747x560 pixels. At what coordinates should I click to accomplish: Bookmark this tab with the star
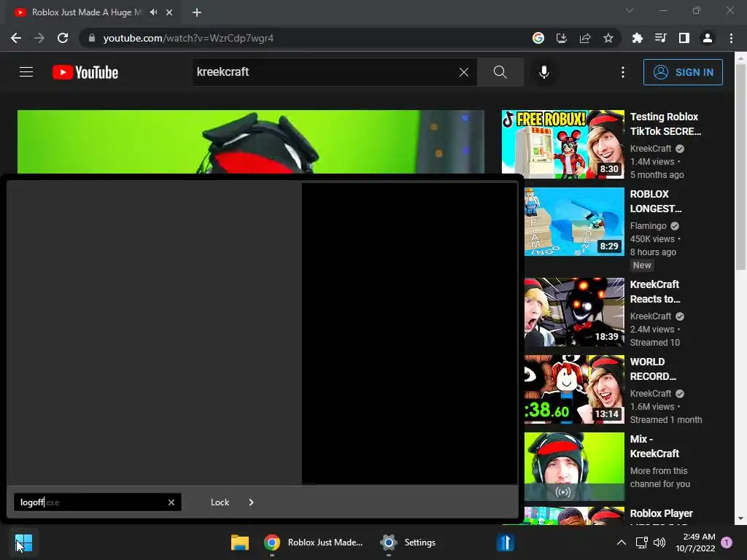point(608,38)
